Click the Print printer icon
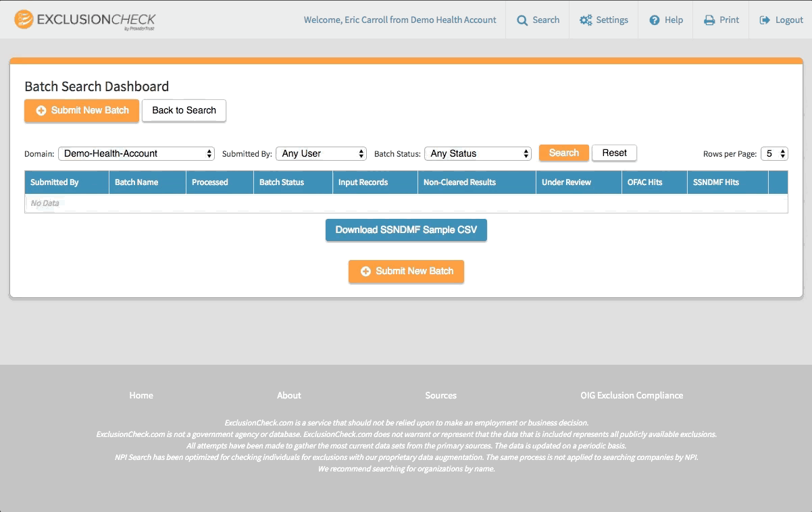The height and width of the screenshot is (512, 812). (x=709, y=20)
